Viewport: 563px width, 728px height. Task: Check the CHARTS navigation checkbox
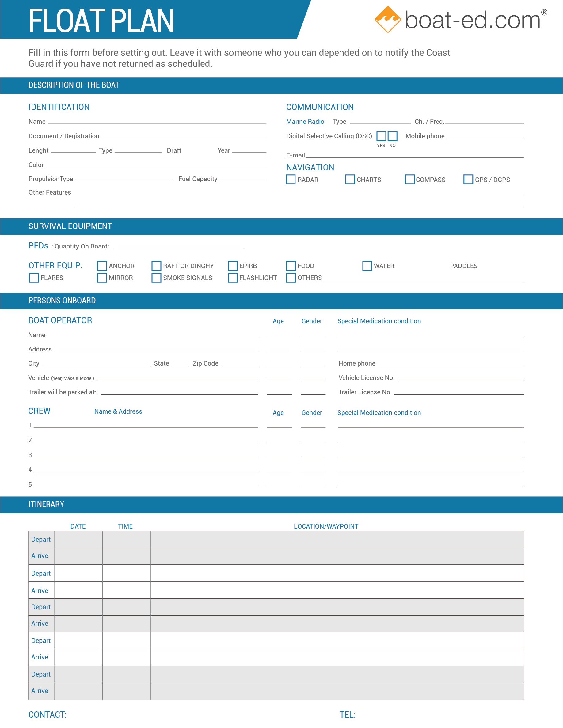click(350, 180)
